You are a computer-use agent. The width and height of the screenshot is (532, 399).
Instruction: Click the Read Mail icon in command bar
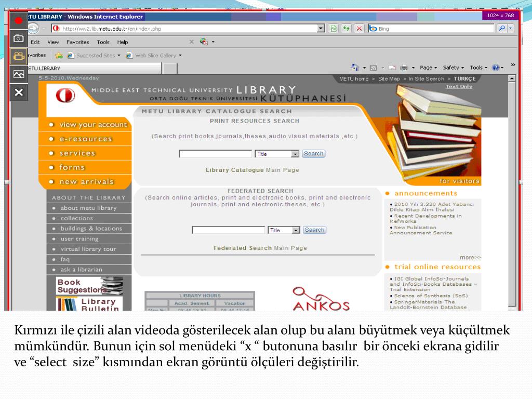(392, 68)
